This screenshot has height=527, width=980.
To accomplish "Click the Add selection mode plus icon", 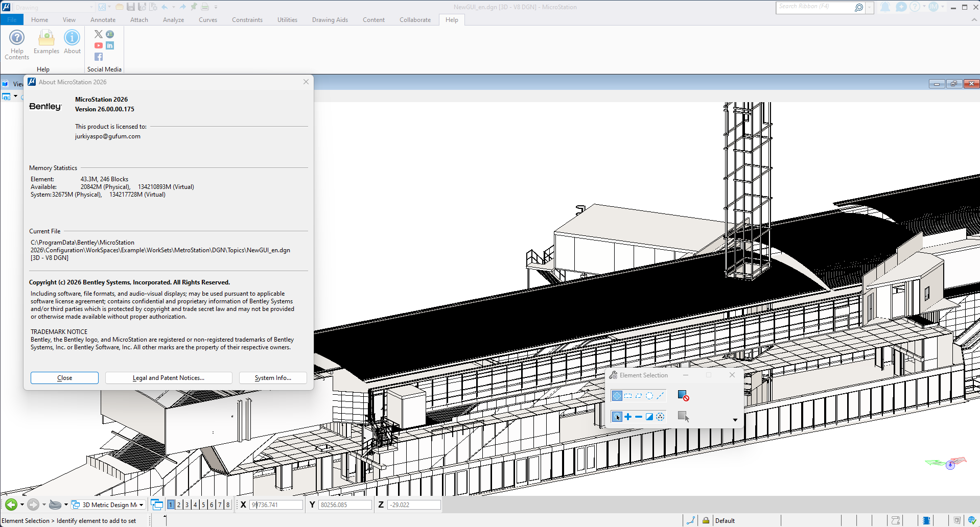I will [x=628, y=417].
